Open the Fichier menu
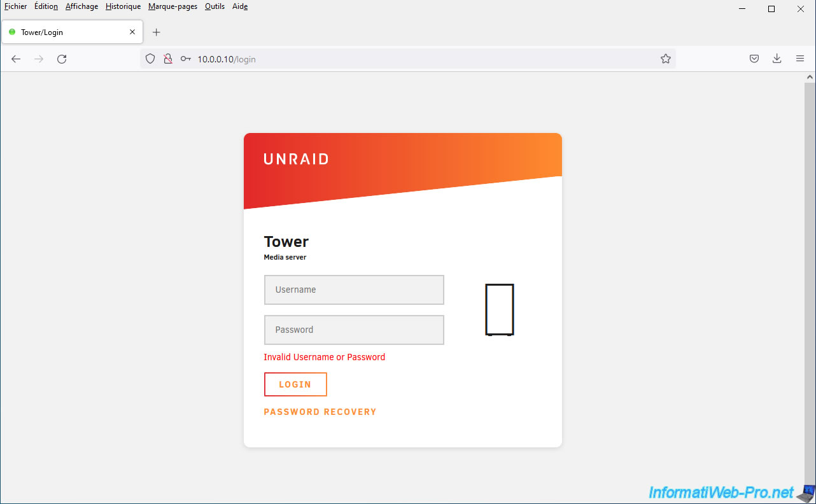816x504 pixels. point(15,6)
